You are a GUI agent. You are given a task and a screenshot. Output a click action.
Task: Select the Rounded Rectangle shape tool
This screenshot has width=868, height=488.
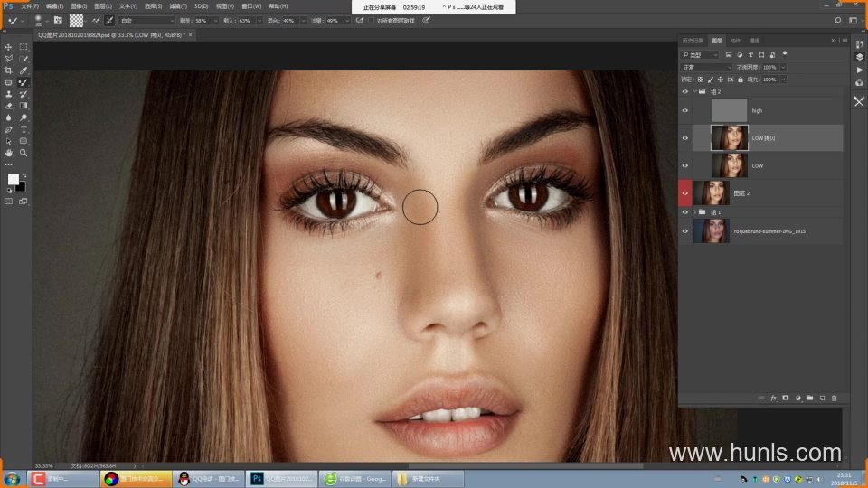click(x=24, y=141)
